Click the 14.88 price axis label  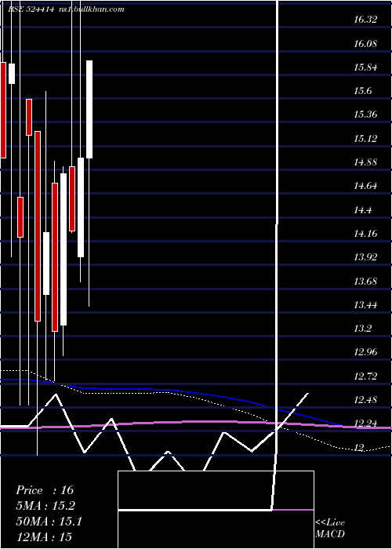365,162
